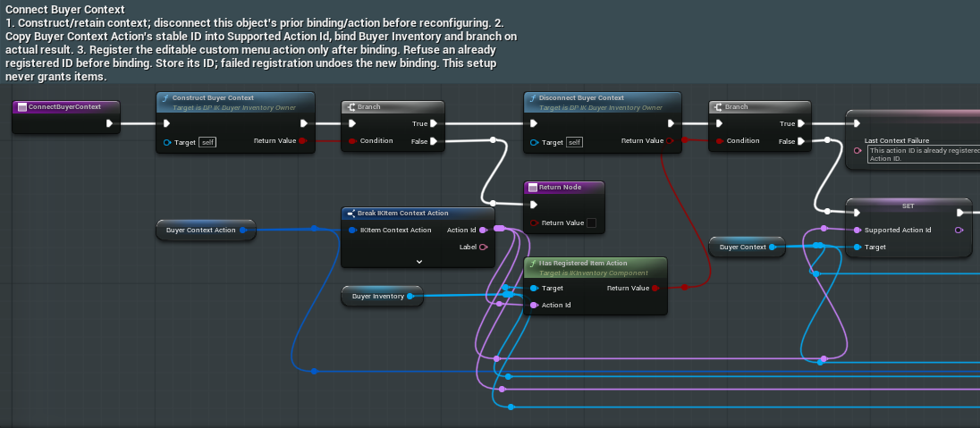Click Target pin on Construct Buyer Context
Viewport: 980px width, 428px height.
tap(167, 142)
